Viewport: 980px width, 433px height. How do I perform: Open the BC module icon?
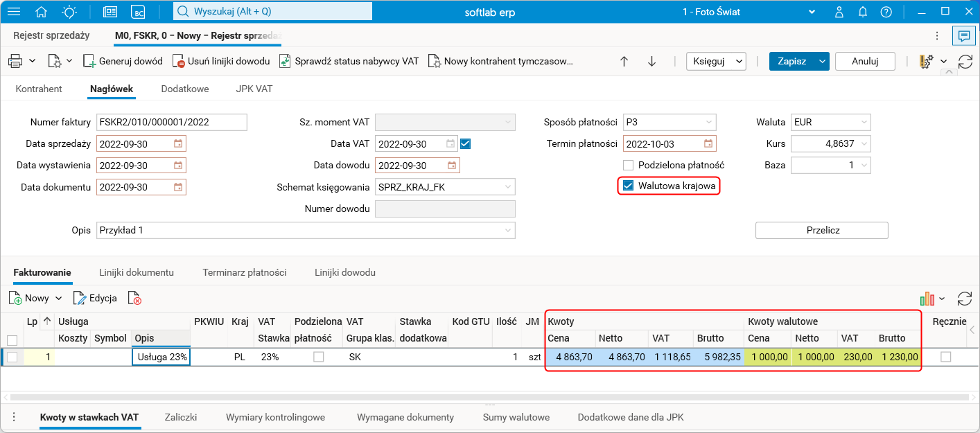[139, 12]
